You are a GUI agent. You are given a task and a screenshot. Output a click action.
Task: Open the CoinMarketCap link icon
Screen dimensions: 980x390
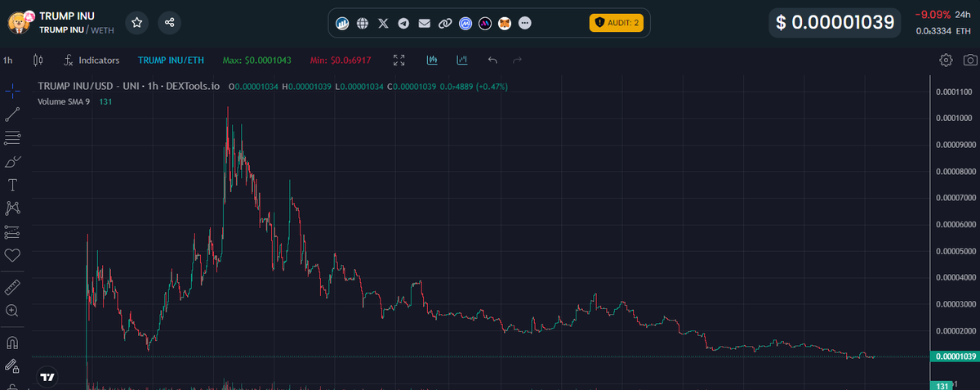[x=465, y=24]
